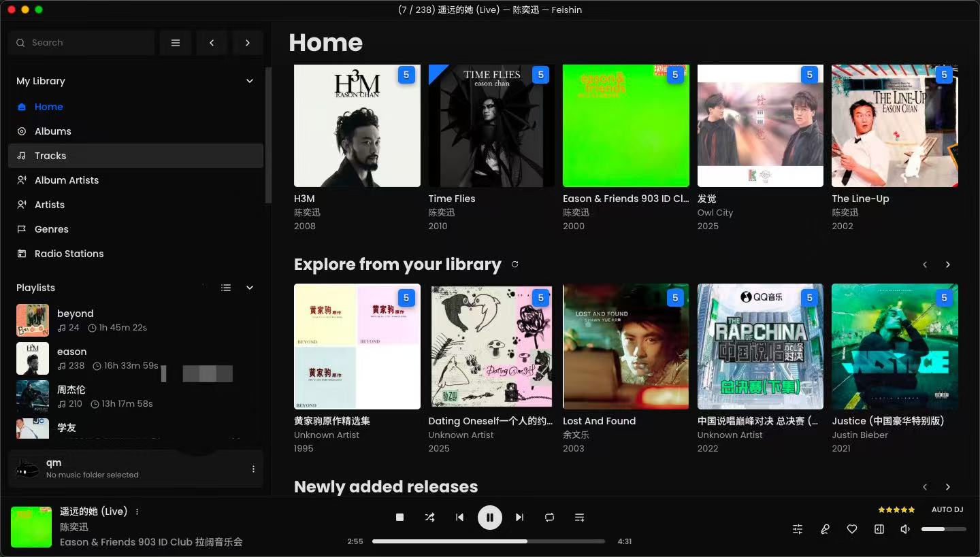Open the player settings sliders icon
The width and height of the screenshot is (980, 557).
(x=798, y=529)
